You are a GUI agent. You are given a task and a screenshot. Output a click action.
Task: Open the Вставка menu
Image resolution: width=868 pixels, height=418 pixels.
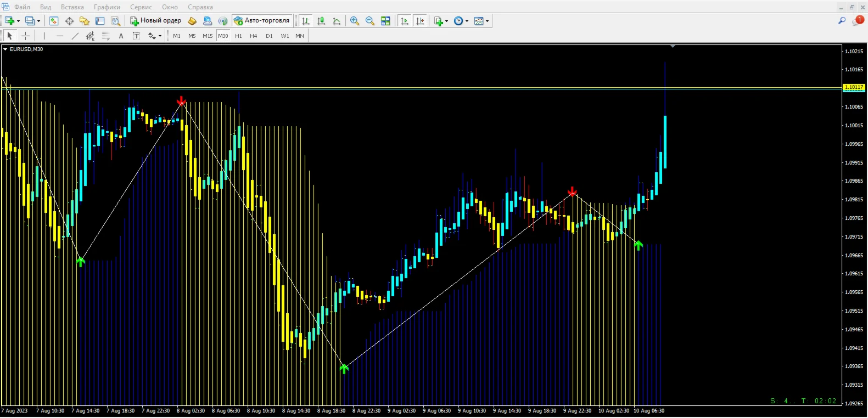tap(72, 7)
